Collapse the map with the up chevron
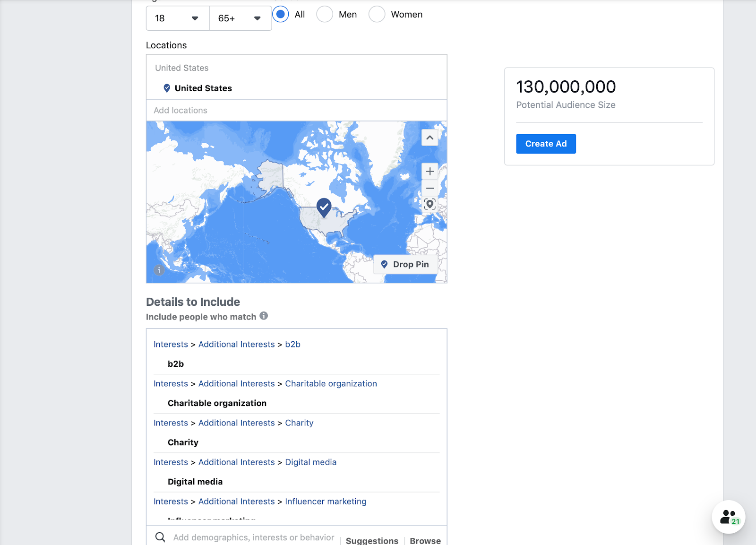 430,138
